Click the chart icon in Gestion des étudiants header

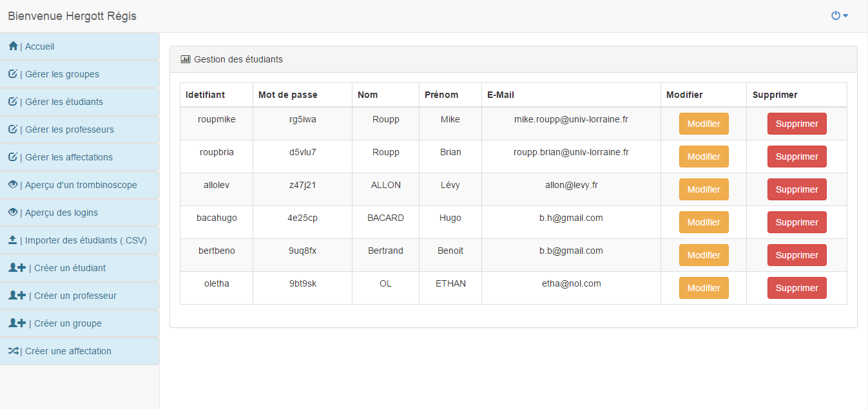click(186, 59)
